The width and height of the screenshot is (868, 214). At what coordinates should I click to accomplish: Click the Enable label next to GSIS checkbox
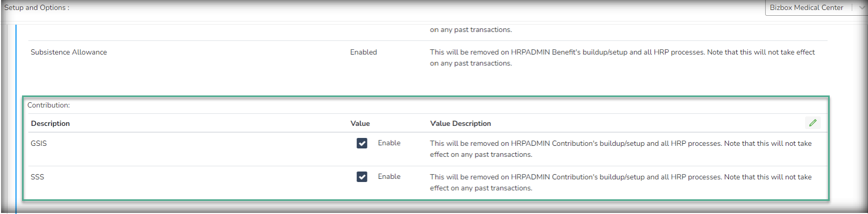pos(389,143)
